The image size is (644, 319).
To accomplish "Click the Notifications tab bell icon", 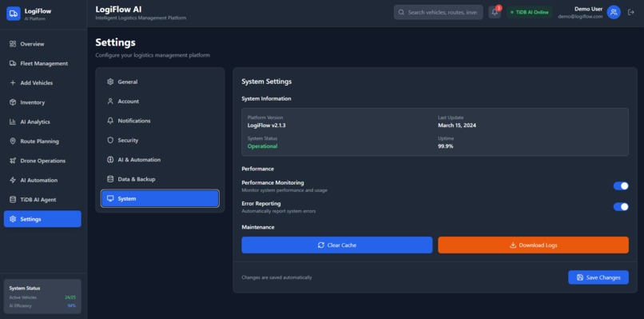I will [110, 121].
